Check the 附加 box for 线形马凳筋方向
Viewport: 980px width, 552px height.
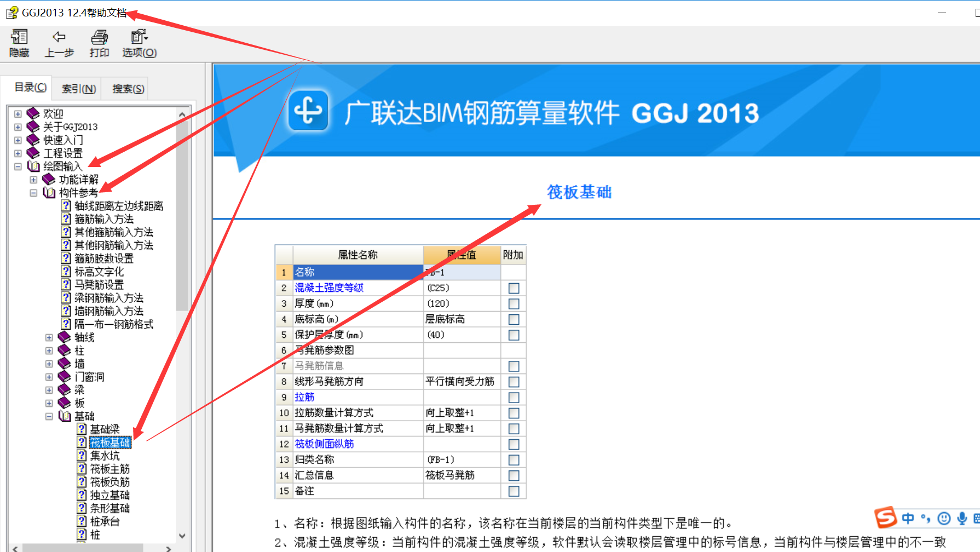tap(514, 382)
